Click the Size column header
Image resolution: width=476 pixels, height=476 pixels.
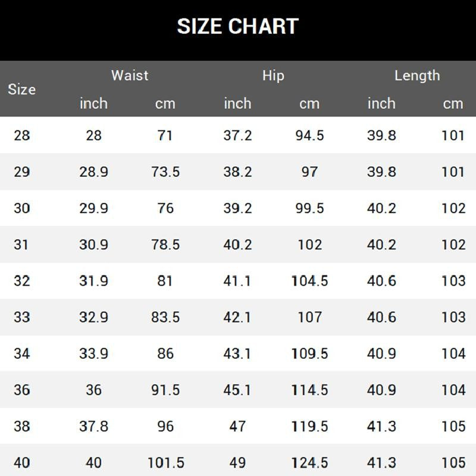pos(21,89)
